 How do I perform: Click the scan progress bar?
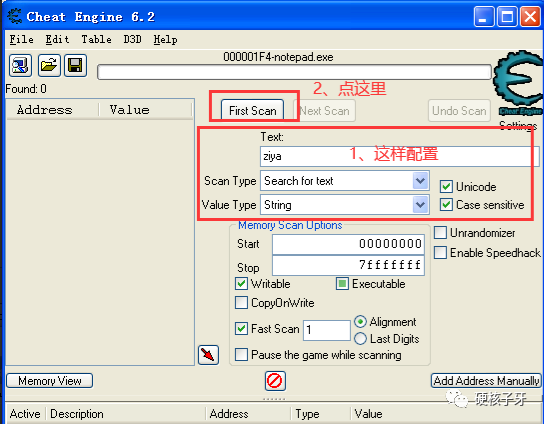[x=294, y=72]
